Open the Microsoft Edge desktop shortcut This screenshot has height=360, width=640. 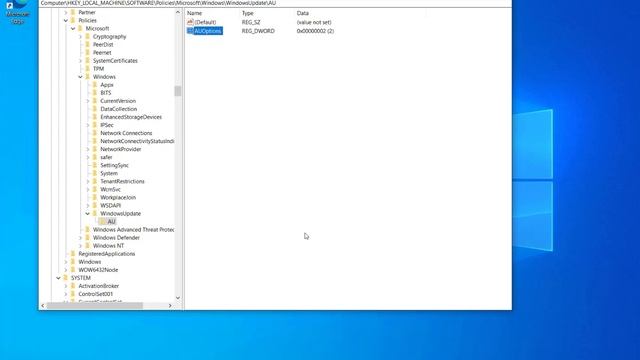(18, 11)
